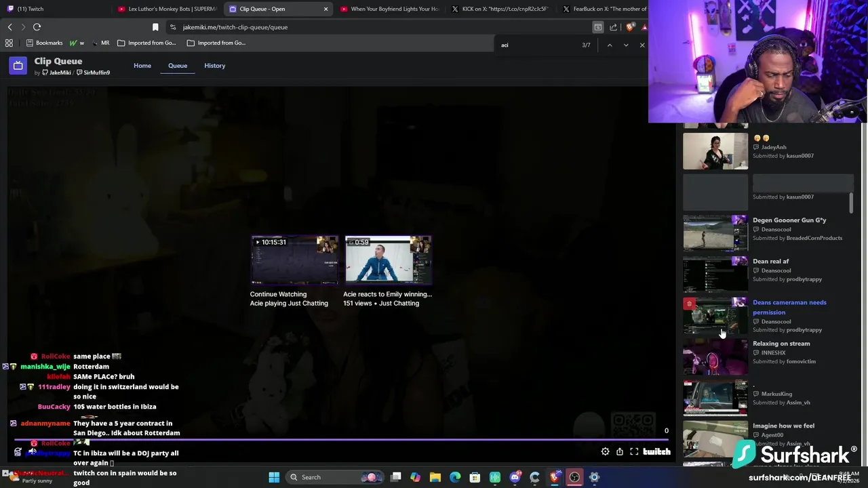
Task: Expand the first "Imported from Go..." folder
Action: 146,43
